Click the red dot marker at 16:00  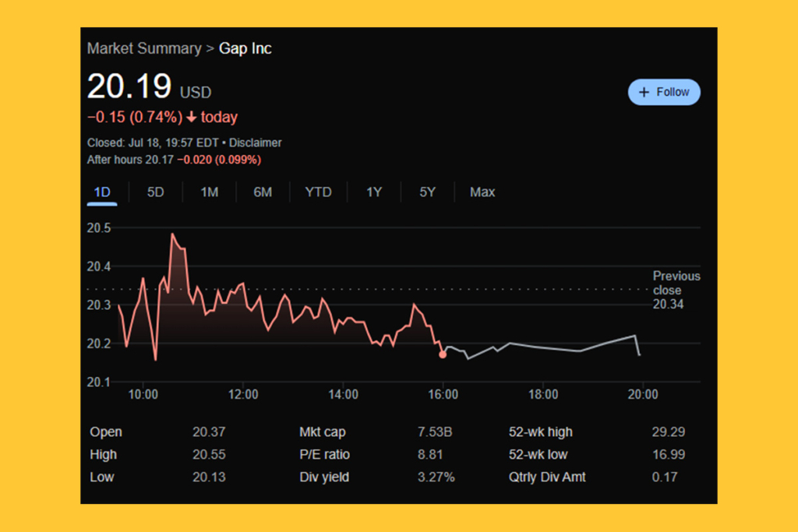pos(443,354)
